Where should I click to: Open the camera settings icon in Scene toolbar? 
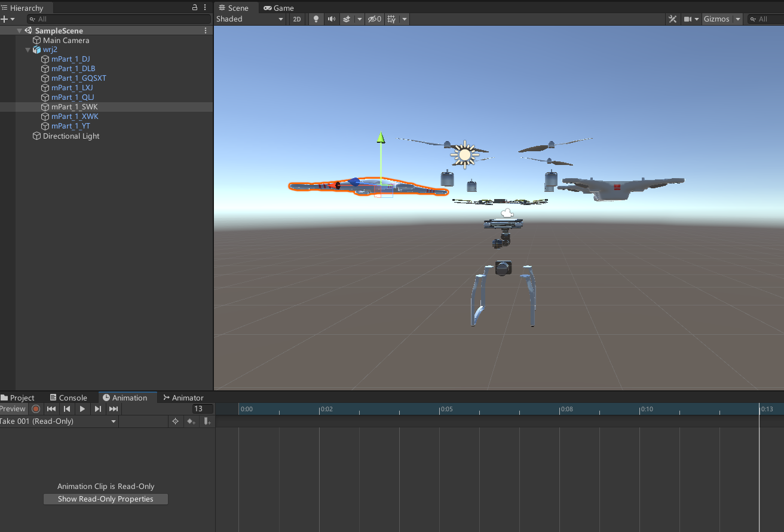coord(687,19)
